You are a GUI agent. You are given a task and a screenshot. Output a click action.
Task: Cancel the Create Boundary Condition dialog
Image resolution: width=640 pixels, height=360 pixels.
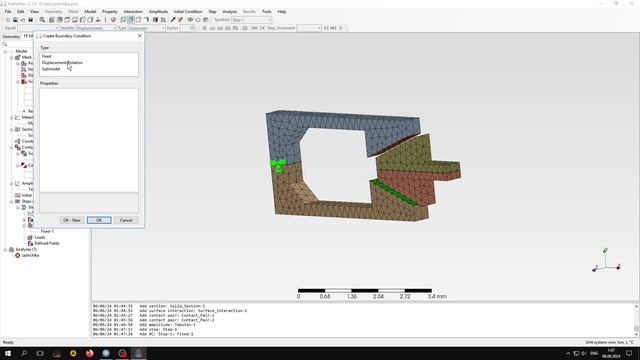[126, 220]
